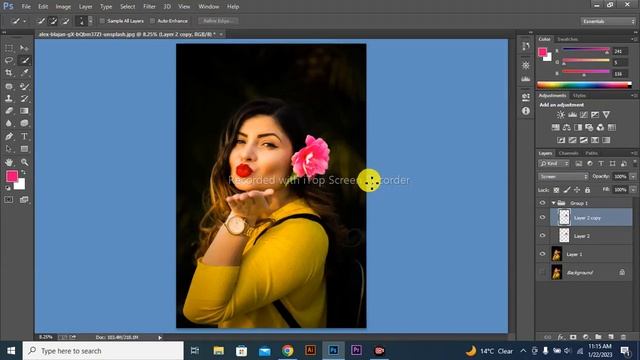Screen dimensions: 640x360
Task: Open Adobe Illustrator from the taskbar
Action: (x=310, y=351)
